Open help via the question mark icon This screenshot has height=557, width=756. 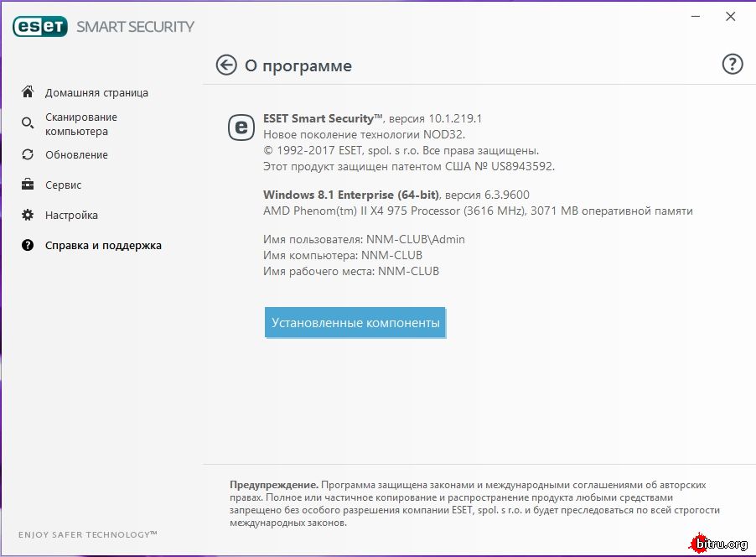pos(733,64)
